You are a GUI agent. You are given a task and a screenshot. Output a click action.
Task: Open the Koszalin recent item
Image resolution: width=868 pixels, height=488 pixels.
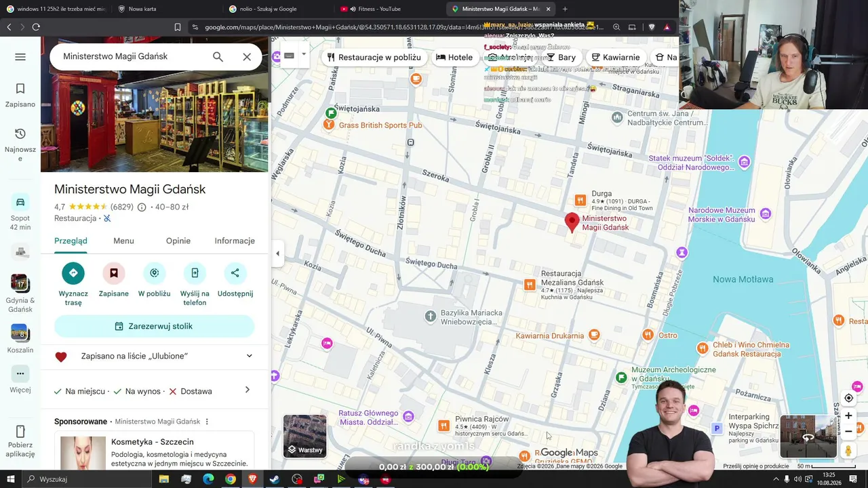click(20, 339)
